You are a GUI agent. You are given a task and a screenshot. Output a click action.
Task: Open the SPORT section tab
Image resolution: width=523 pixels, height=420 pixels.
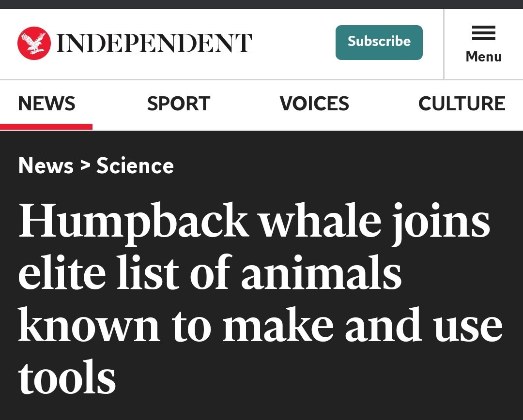coord(179,104)
